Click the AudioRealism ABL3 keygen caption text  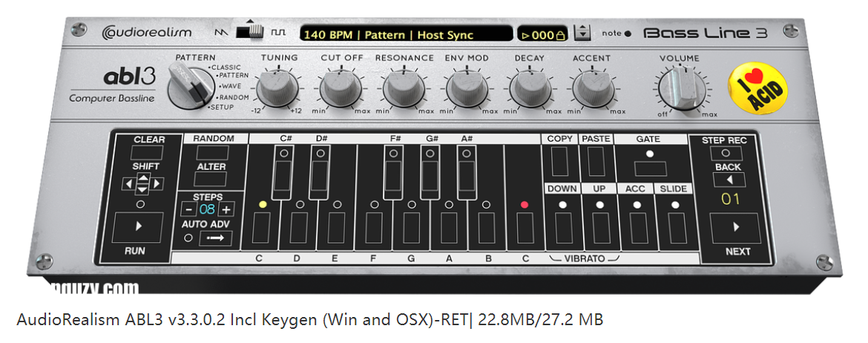(x=310, y=320)
